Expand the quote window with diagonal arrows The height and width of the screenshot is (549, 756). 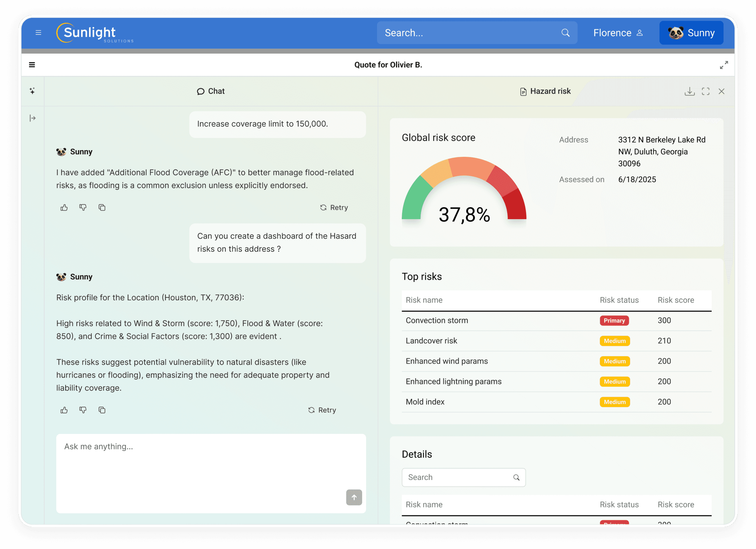pos(724,65)
